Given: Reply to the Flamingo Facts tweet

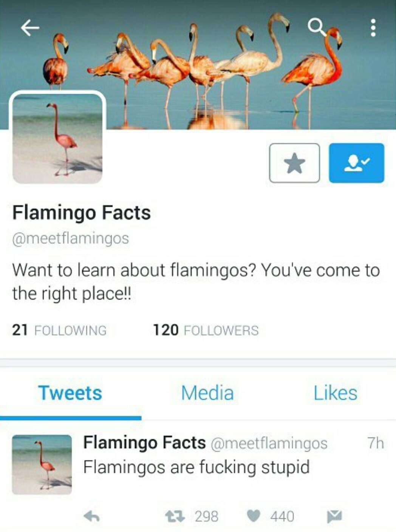Looking at the screenshot, I should pyautogui.click(x=91, y=516).
